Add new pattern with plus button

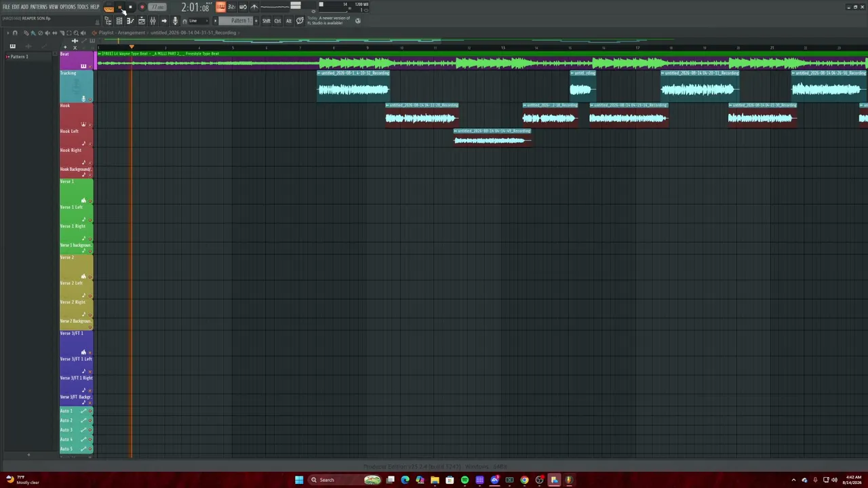(255, 21)
